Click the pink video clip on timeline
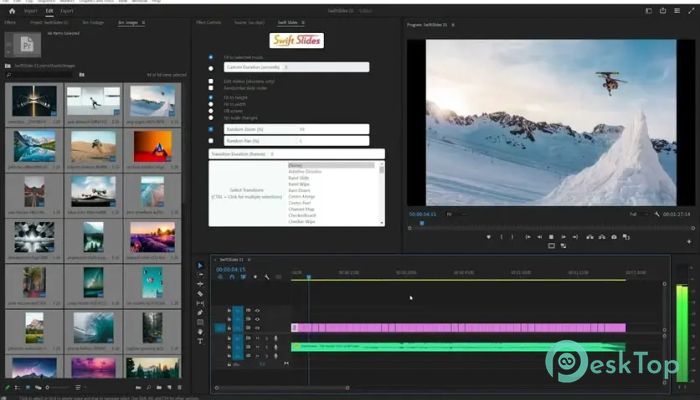 click(x=458, y=328)
